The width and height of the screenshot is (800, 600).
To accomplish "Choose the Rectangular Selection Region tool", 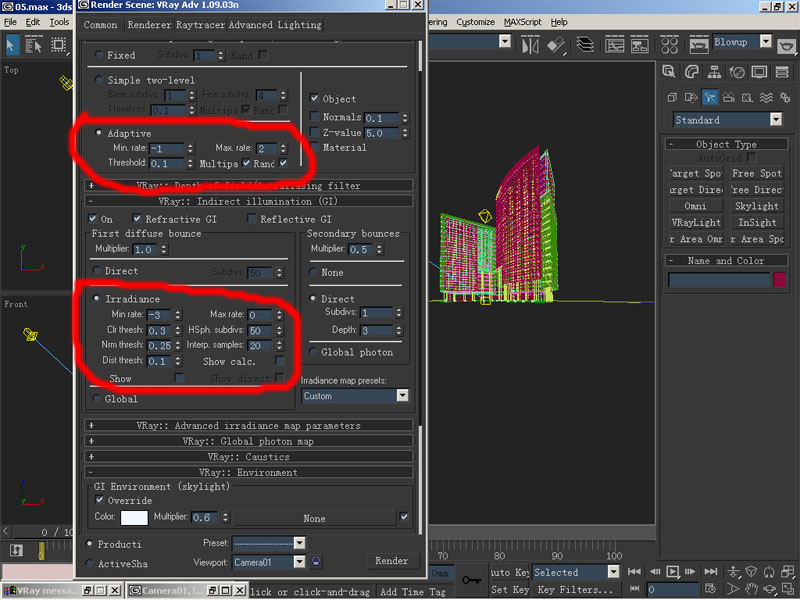I will click(59, 45).
